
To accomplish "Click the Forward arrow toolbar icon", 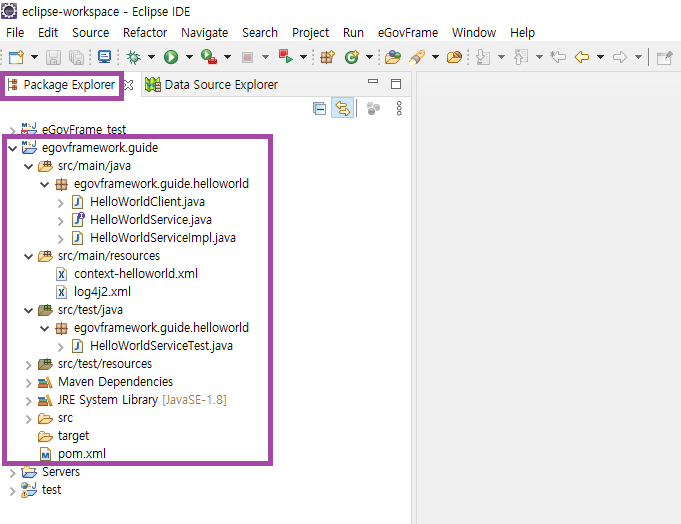I will [x=620, y=57].
